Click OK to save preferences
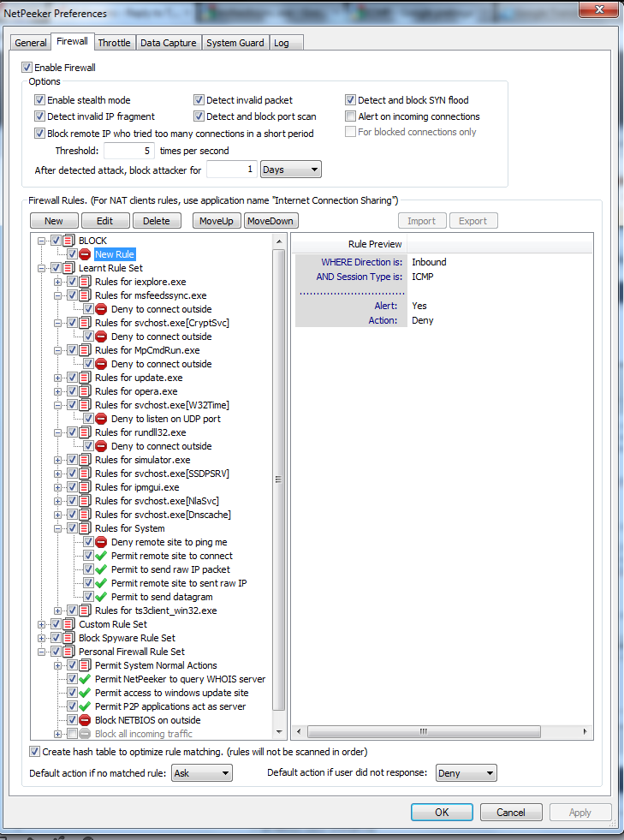 tap(442, 812)
